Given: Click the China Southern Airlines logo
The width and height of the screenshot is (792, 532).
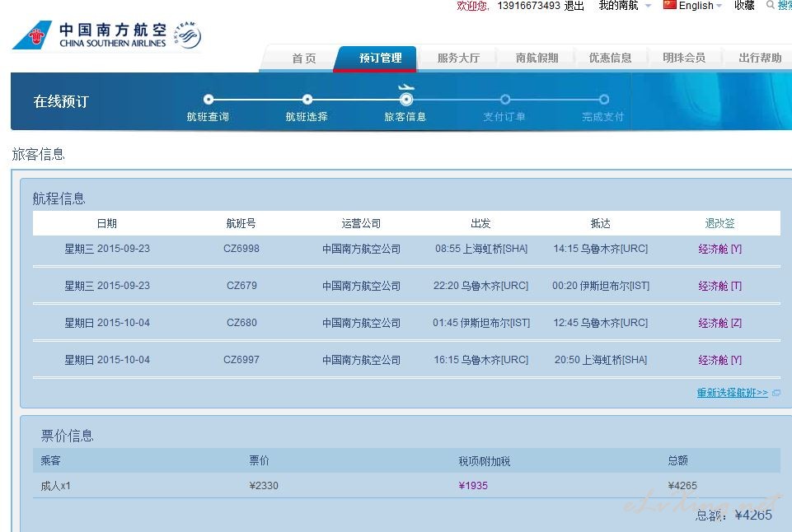Looking at the screenshot, I should (x=89, y=35).
